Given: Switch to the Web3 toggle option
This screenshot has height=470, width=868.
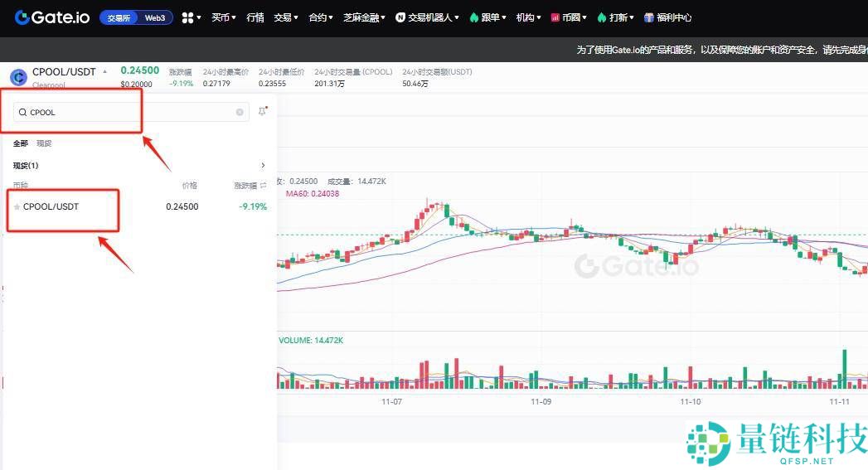Looking at the screenshot, I should (155, 17).
